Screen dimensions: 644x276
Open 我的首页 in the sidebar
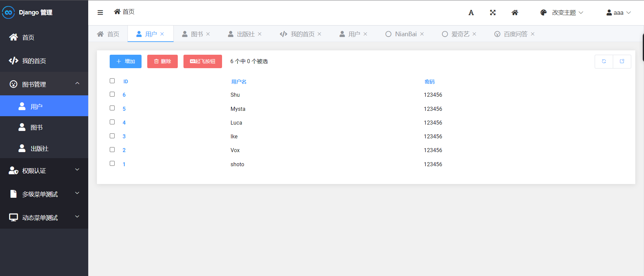pos(44,61)
